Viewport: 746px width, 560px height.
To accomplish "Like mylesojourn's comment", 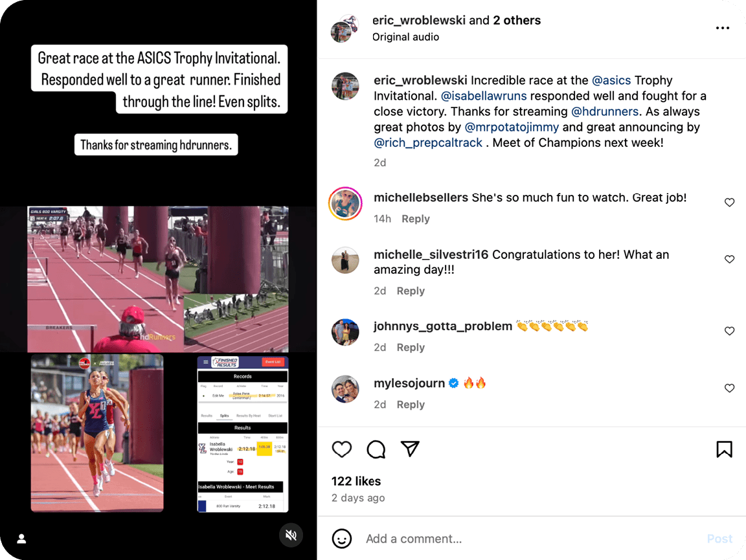I will [729, 388].
